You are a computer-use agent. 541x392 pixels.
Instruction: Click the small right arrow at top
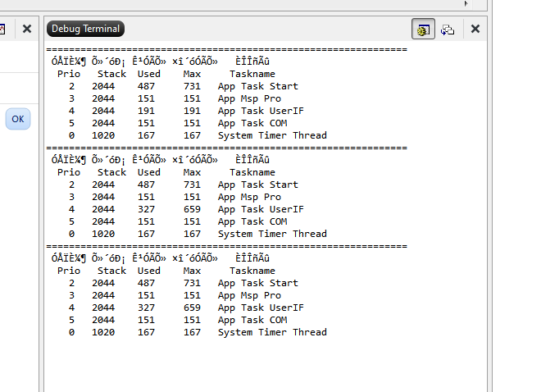click(x=466, y=3)
